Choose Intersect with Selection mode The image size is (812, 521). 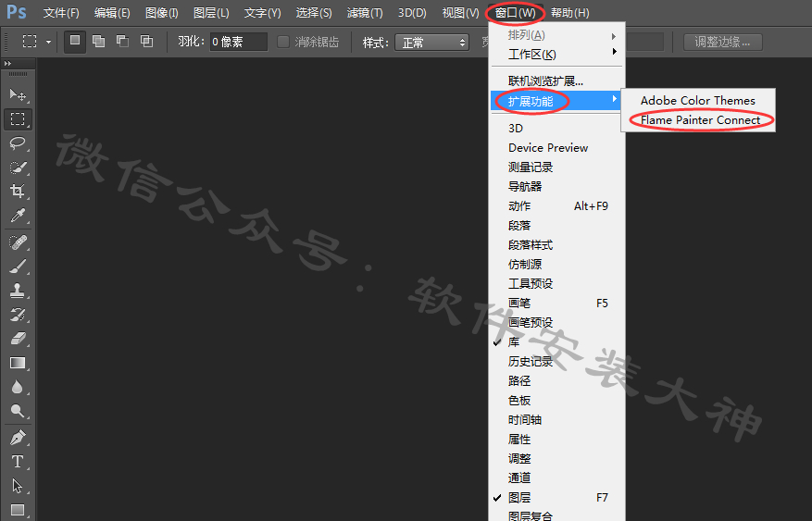click(146, 41)
